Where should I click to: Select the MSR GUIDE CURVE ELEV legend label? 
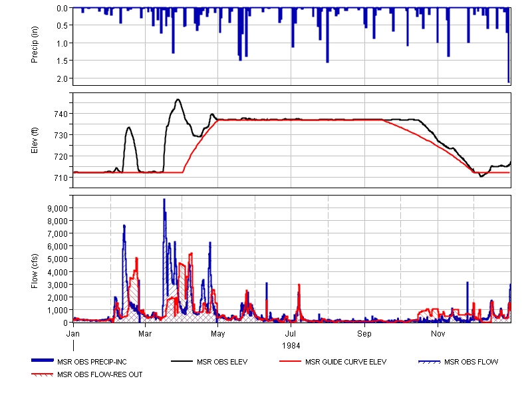point(345,362)
